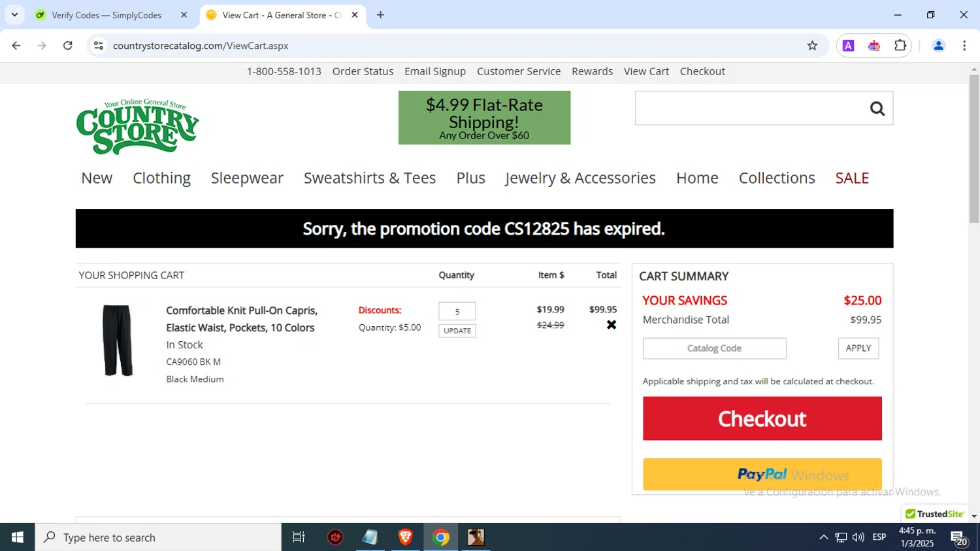Click the Catalog Code input field
The image size is (980, 551).
click(x=714, y=348)
